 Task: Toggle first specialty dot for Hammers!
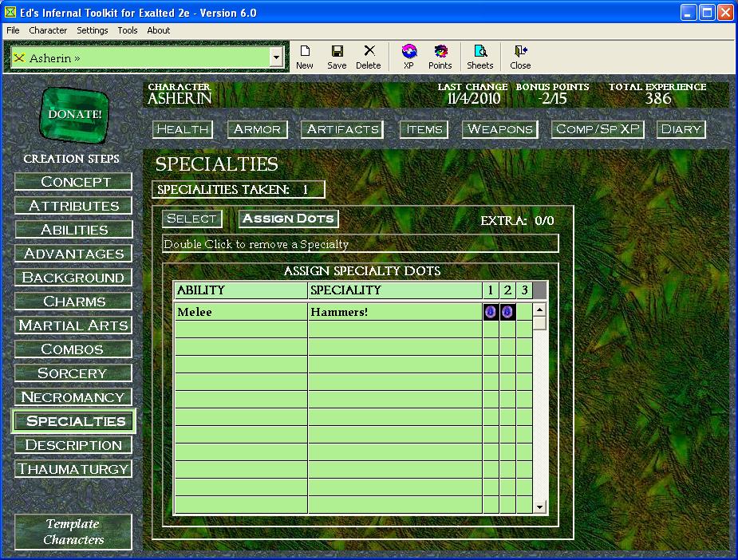[x=491, y=312]
